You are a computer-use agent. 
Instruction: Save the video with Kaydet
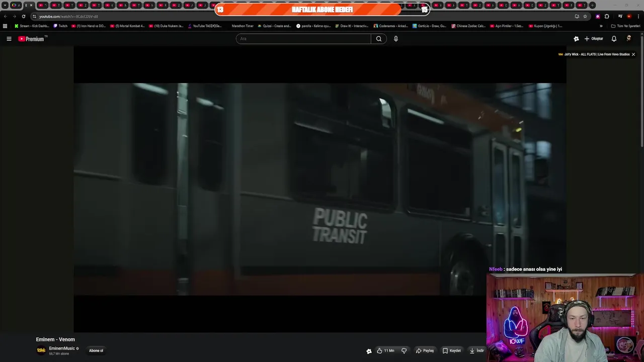pos(451,351)
